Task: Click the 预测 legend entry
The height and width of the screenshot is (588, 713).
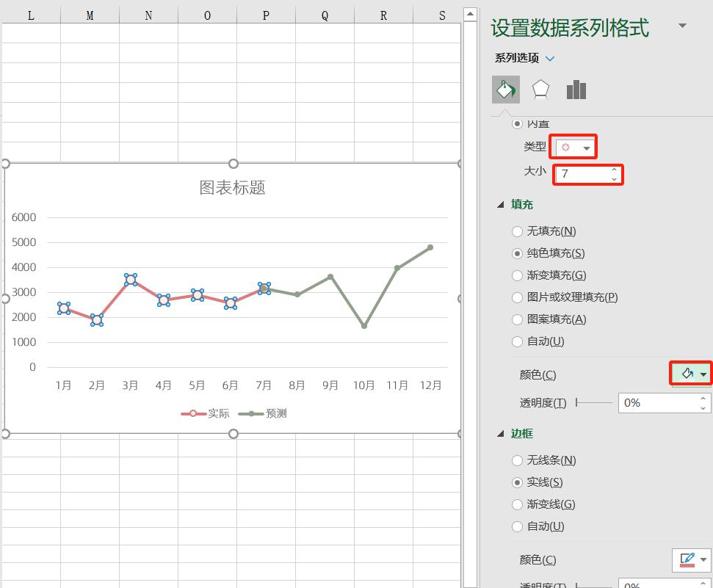Action: 262,413
